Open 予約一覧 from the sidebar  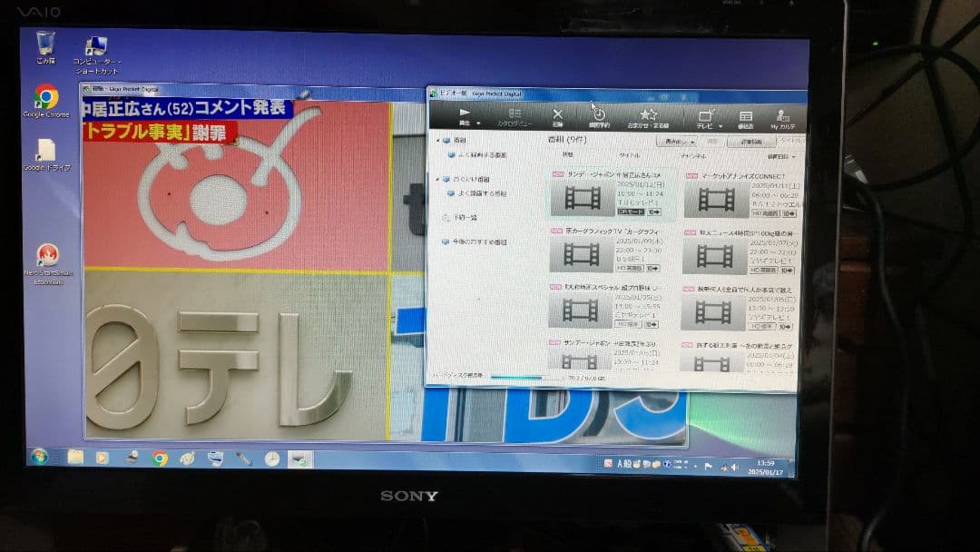[x=466, y=216]
